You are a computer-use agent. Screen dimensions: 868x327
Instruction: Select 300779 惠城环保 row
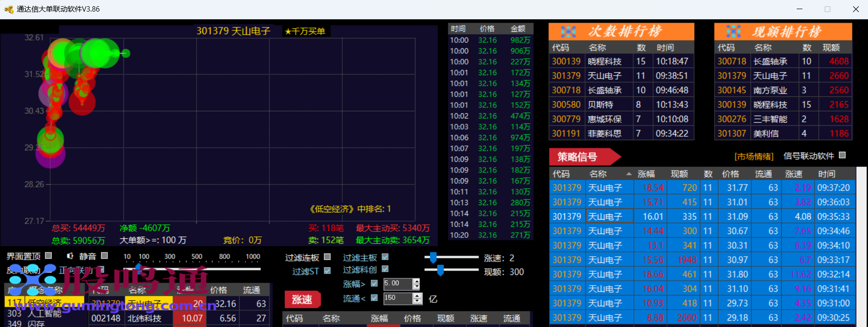(x=621, y=119)
